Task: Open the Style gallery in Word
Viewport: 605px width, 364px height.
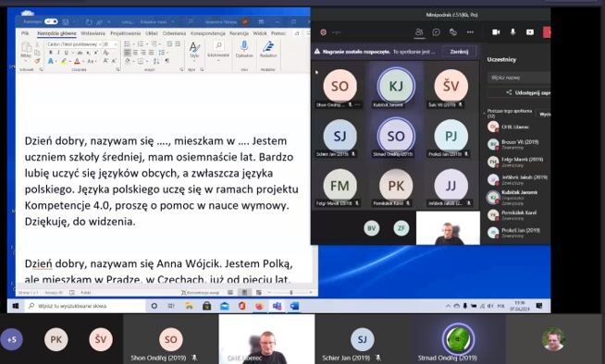Action: [194, 50]
